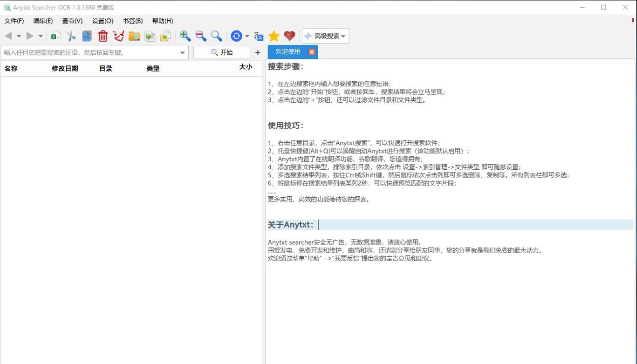Viewport: 637px width, 364px height.
Task: Click the blue refresh icon
Action: point(236,36)
